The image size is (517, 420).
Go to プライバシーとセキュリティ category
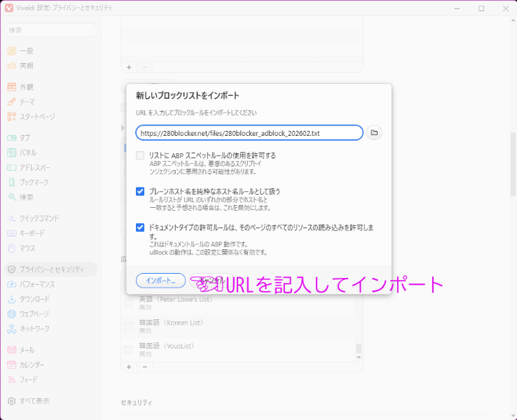point(52,269)
